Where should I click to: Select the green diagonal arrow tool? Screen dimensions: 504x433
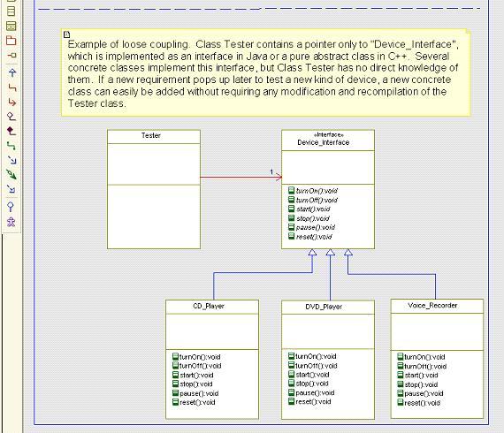click(x=11, y=175)
